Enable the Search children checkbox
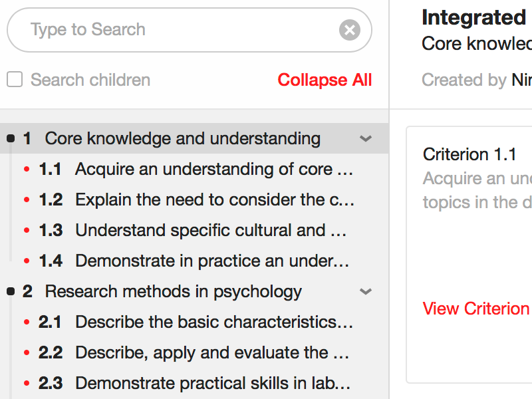The image size is (532, 399). [15, 80]
